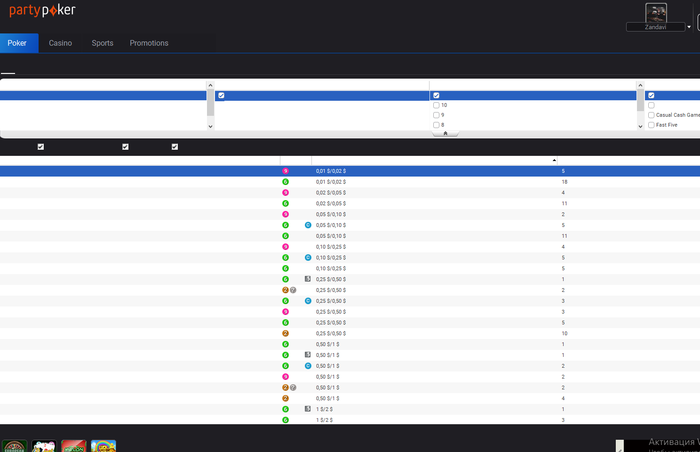The height and width of the screenshot is (452, 700).
Task: Click the down arrow of the seats filter scrollbar
Action: [x=640, y=126]
